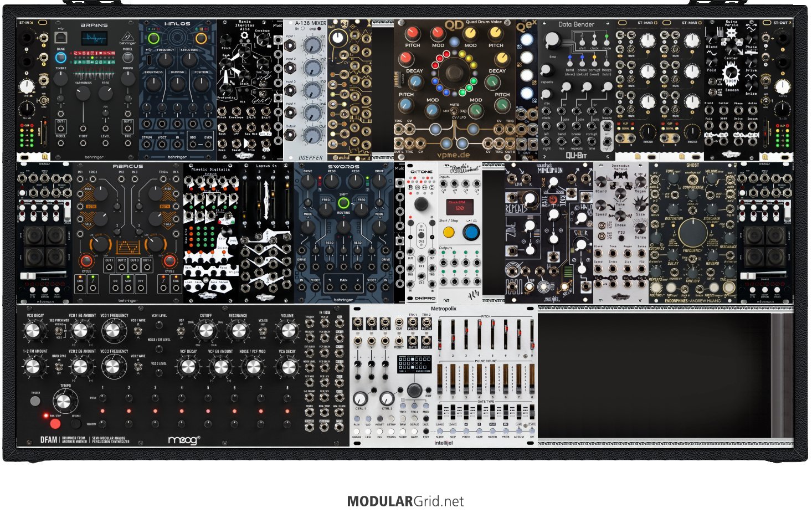
Task: Click the Metropolix ORDER button
Action: pyautogui.click(x=357, y=432)
